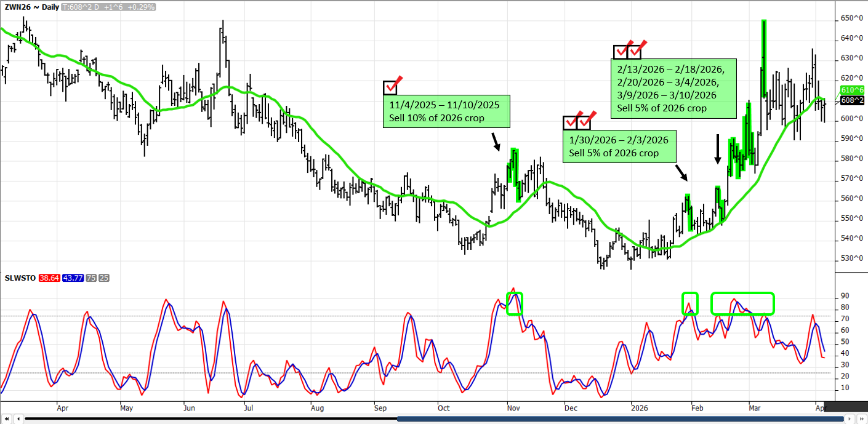This screenshot has height=424, width=868.
Task: Click the green 610^6 moving average price tag
Action: click(x=850, y=90)
